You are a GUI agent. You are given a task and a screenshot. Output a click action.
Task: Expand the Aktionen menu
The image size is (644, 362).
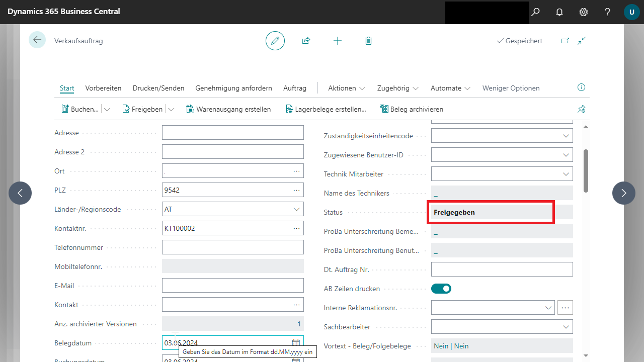pyautogui.click(x=347, y=88)
